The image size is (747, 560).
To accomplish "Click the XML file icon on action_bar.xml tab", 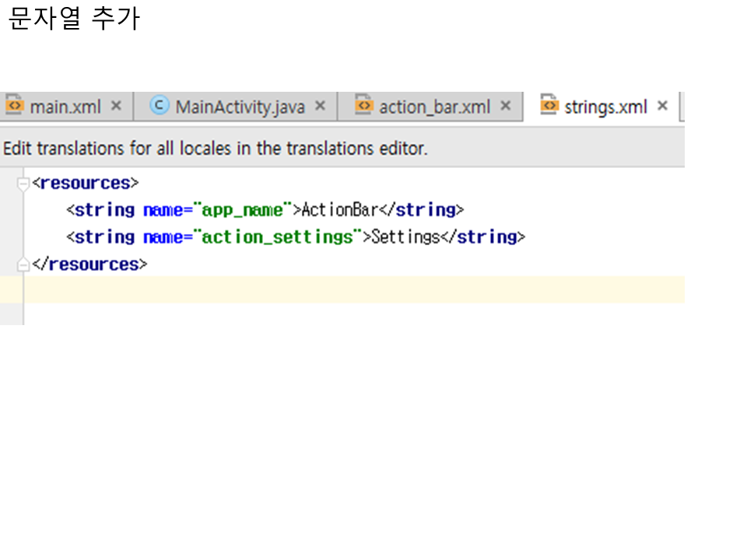I will coord(363,106).
